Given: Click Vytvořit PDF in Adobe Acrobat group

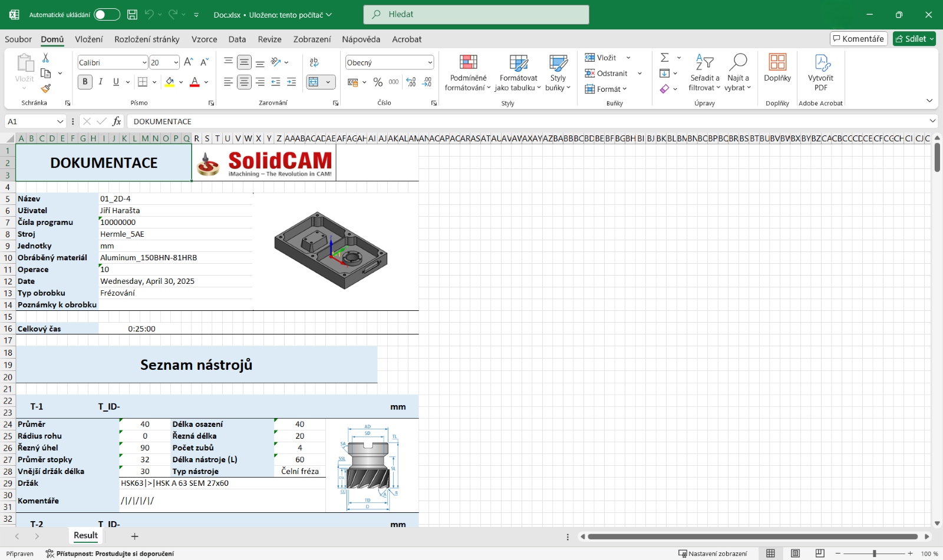Looking at the screenshot, I should click(821, 73).
